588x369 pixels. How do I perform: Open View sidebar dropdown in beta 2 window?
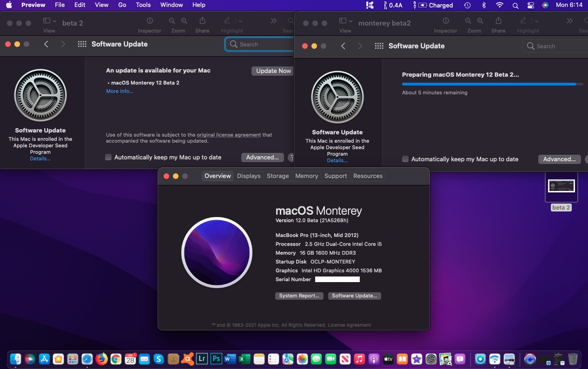point(49,21)
